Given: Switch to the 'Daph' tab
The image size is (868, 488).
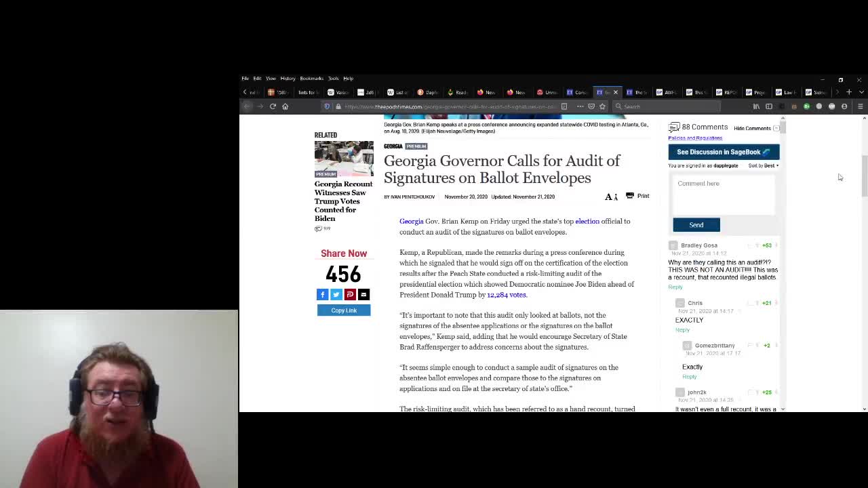Looking at the screenshot, I should (x=429, y=92).
